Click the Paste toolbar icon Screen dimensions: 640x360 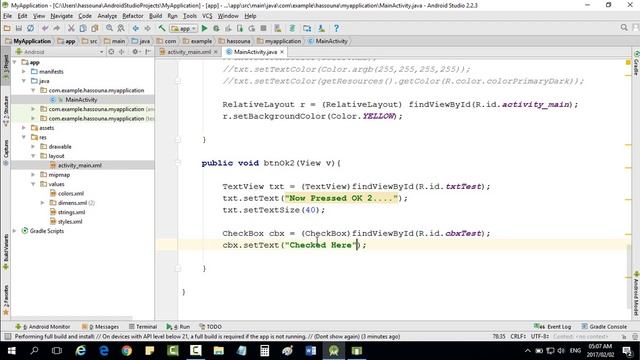tap(95, 28)
